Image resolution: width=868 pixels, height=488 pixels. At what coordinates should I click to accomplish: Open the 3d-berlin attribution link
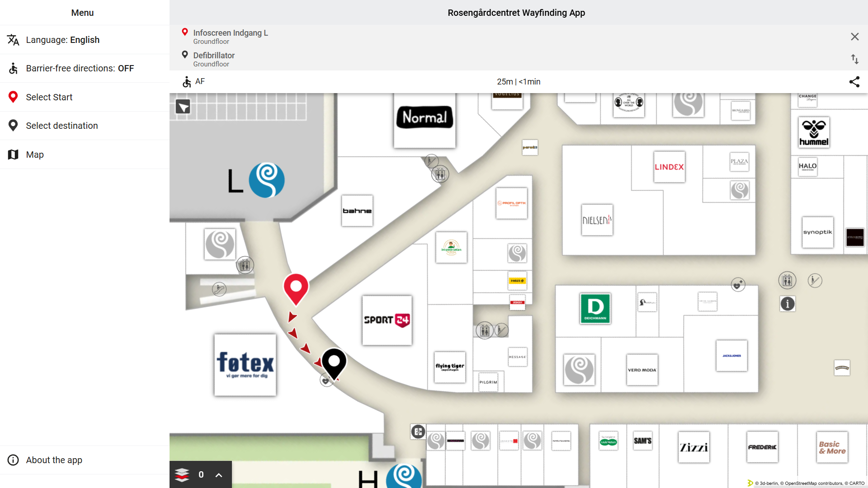pyautogui.click(x=769, y=483)
